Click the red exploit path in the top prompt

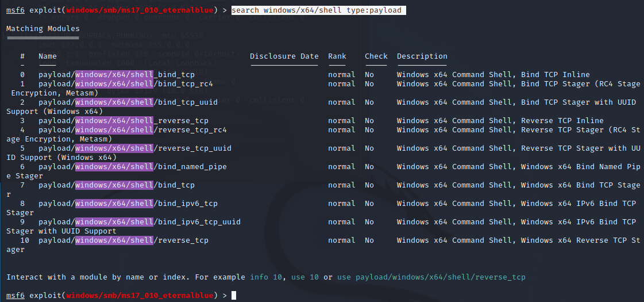(140, 10)
